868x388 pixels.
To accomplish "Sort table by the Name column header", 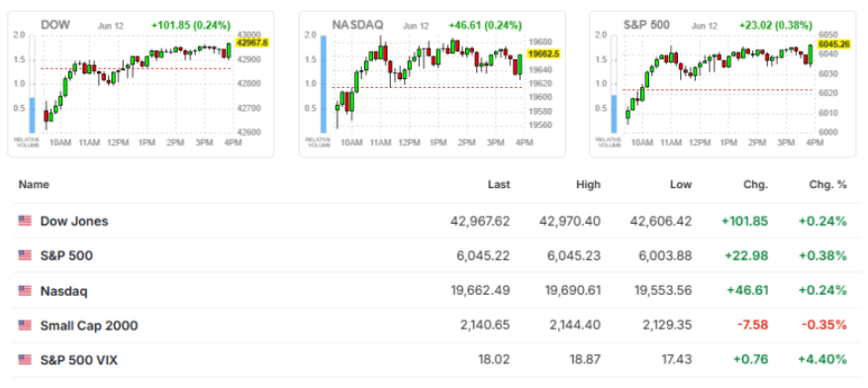I will click(x=34, y=185).
